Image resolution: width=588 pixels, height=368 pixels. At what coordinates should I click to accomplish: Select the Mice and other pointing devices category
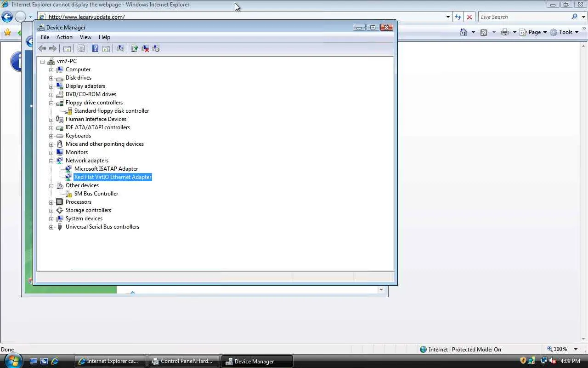(x=105, y=144)
